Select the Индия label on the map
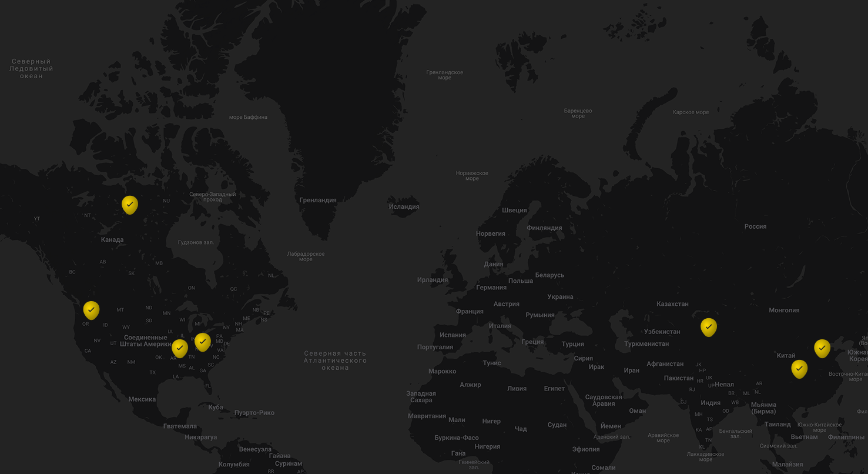Screen dimensions: 868x474 (x=711, y=403)
